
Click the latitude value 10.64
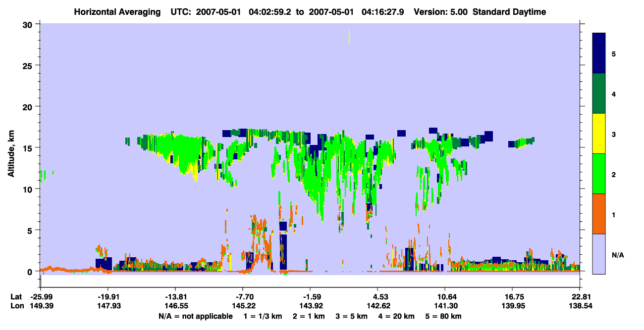tap(445, 297)
